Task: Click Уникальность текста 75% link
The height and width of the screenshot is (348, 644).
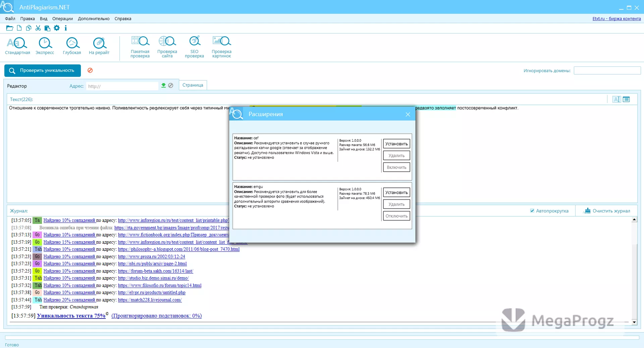Action: pos(71,316)
